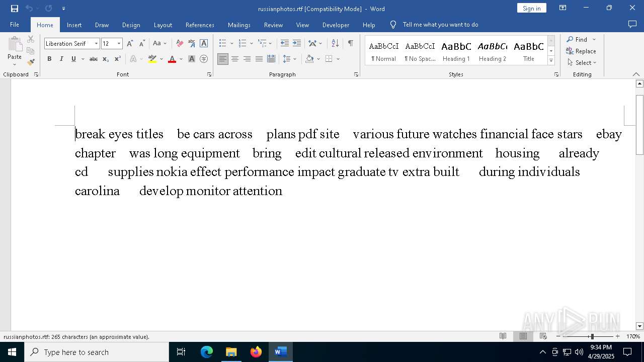Expand the Styles gallery more arrow
This screenshot has width=644, height=362.
pyautogui.click(x=551, y=61)
